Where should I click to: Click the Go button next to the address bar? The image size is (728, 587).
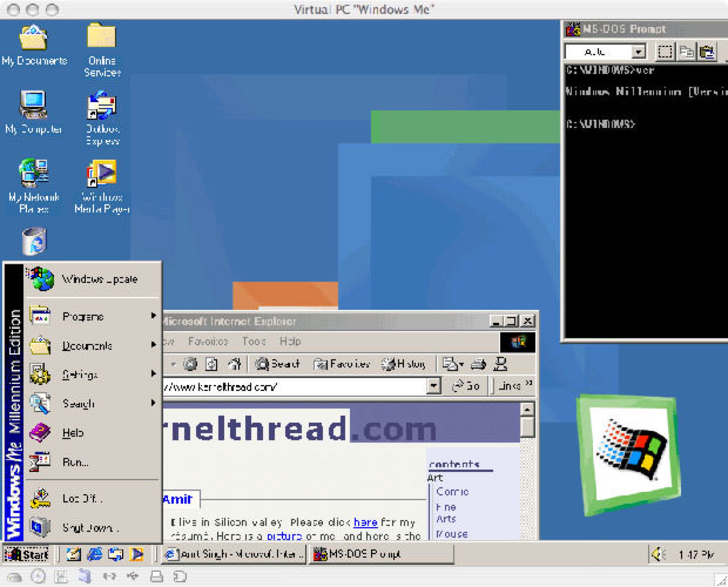click(466, 386)
